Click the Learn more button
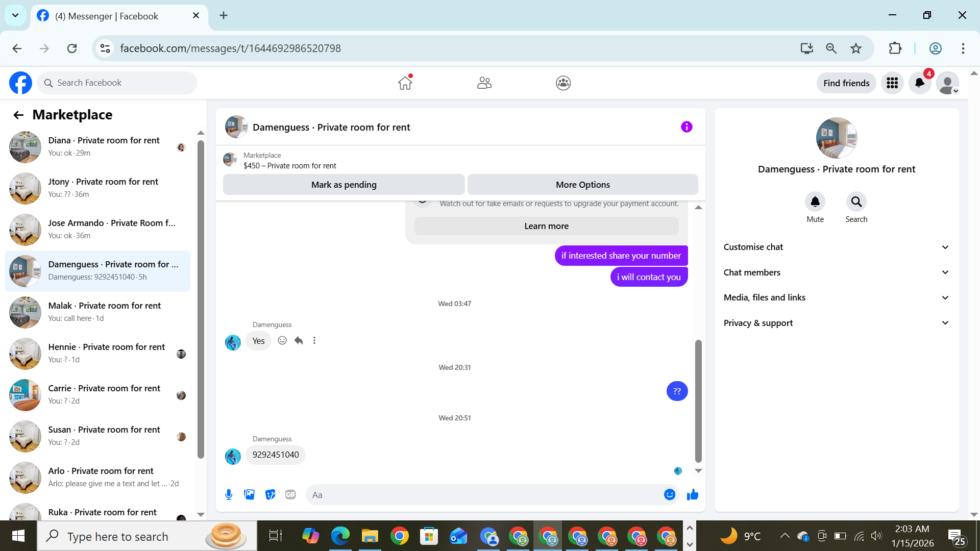 coord(546,226)
